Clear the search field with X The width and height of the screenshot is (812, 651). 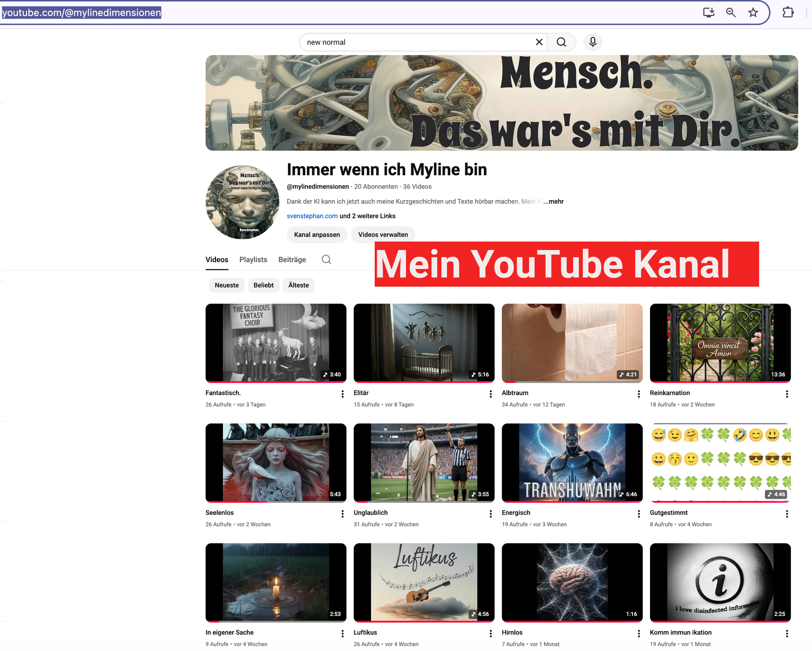(539, 42)
